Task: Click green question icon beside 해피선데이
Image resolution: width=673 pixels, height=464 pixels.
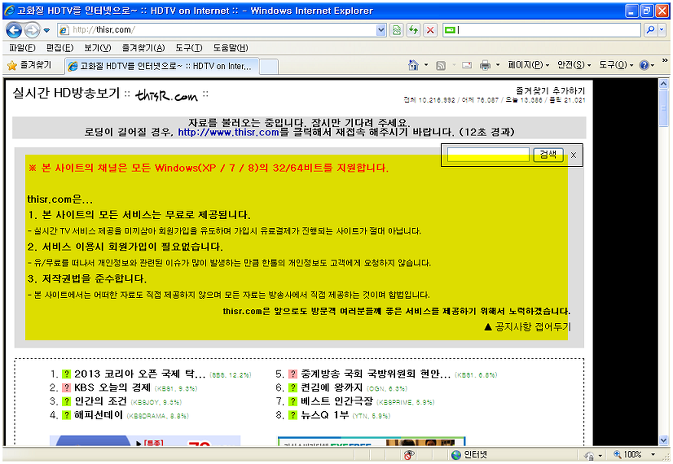Action: 67,415
